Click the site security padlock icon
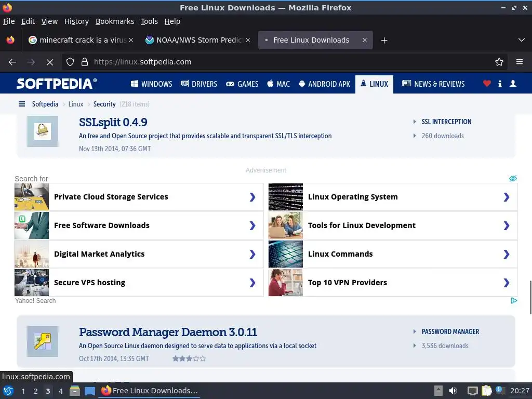This screenshot has height=399, width=532. 85,62
